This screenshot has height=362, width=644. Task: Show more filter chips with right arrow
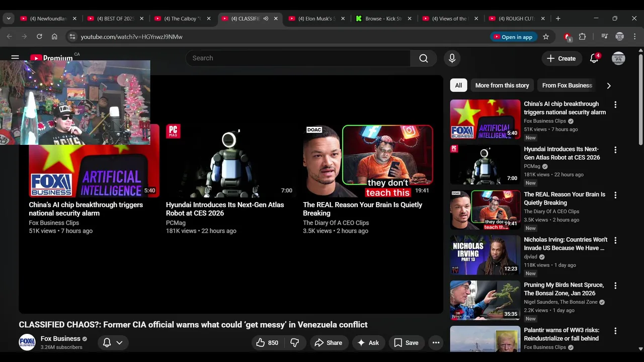pos(609,85)
